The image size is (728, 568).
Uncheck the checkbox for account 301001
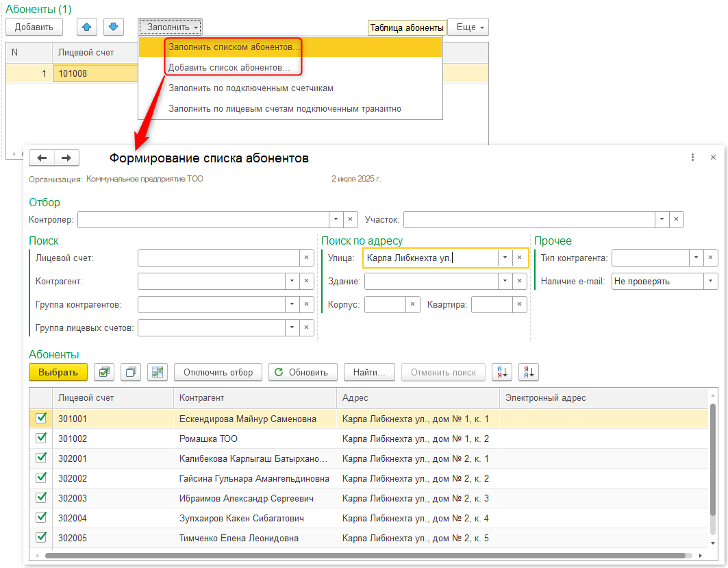tap(41, 418)
